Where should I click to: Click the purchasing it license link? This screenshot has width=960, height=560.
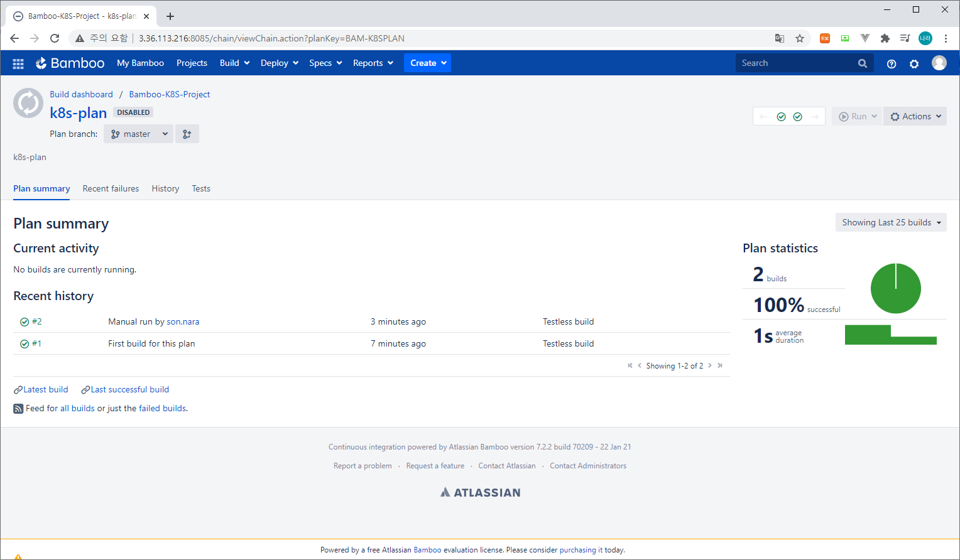tap(581, 550)
